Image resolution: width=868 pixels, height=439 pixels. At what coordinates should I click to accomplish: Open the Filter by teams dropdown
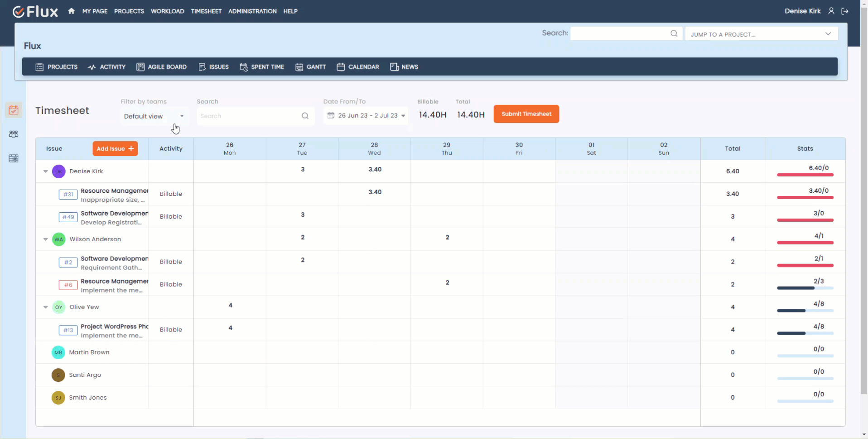pos(154,116)
